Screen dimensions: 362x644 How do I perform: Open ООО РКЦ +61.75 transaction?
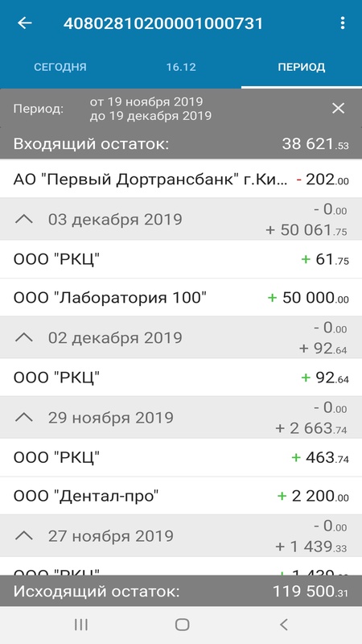(x=181, y=259)
